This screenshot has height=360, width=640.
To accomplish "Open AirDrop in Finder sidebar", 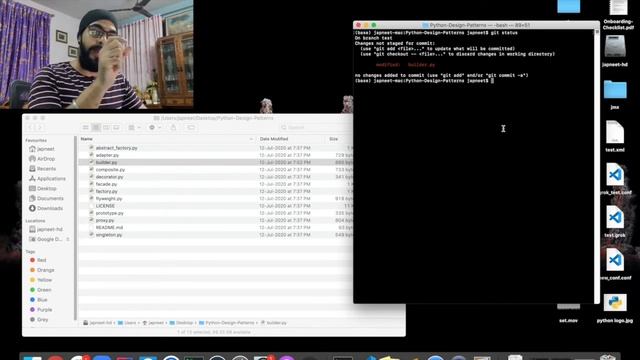I will point(42,159).
